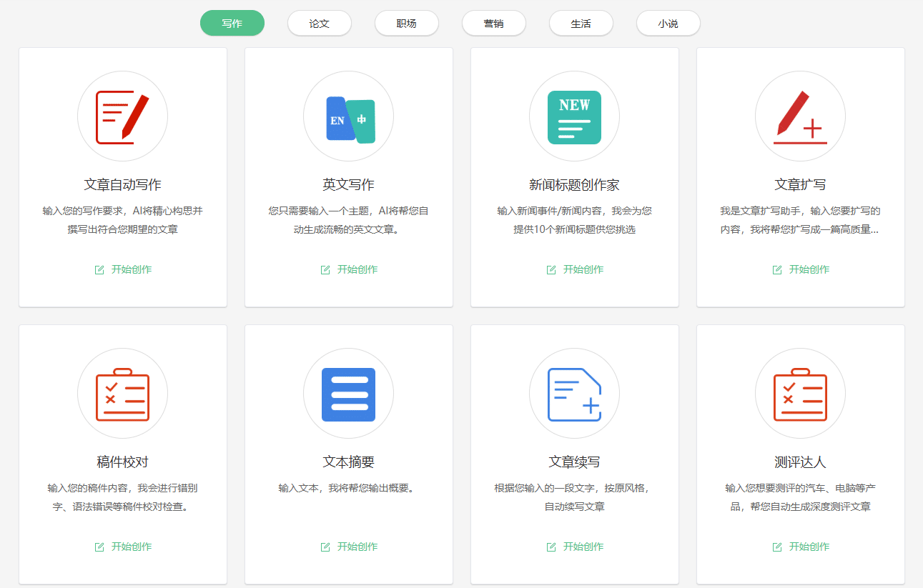Click the 文章自动写作 pencil document icon
Image resolution: width=923 pixels, height=588 pixels.
122,116
